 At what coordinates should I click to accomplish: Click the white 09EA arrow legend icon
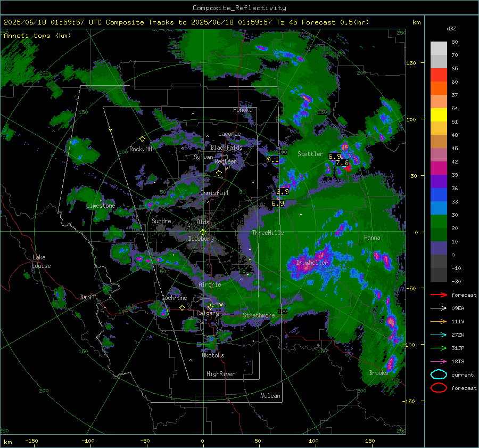click(x=439, y=308)
